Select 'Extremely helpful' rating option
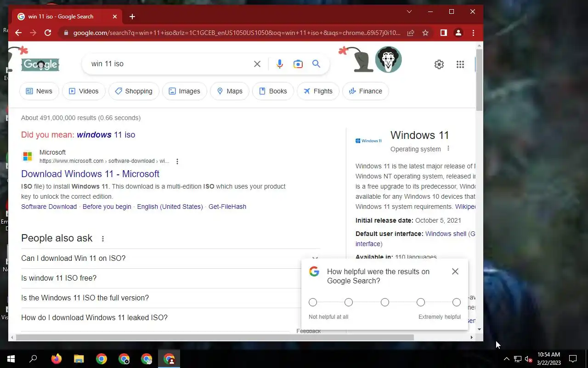This screenshot has height=368, width=588. tap(457, 302)
